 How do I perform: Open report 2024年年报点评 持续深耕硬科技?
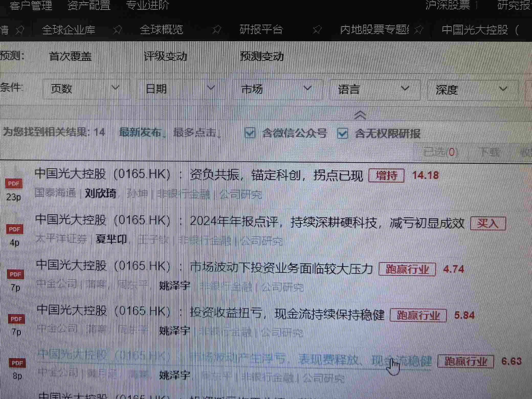(250, 222)
